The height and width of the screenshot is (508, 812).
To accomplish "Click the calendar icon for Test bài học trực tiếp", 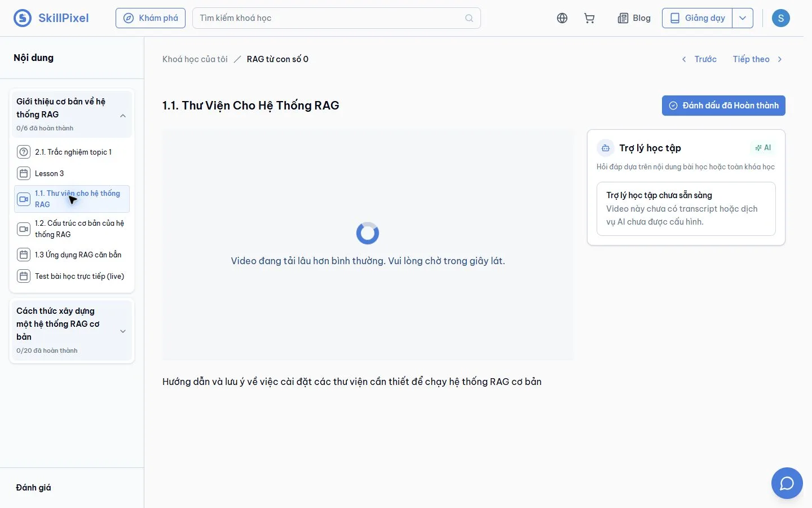I will point(24,276).
